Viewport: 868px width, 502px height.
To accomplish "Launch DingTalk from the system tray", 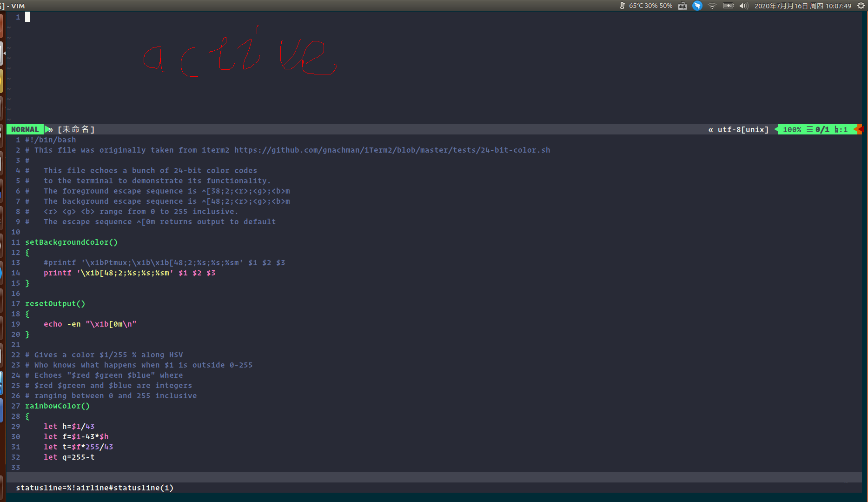I will tap(697, 6).
